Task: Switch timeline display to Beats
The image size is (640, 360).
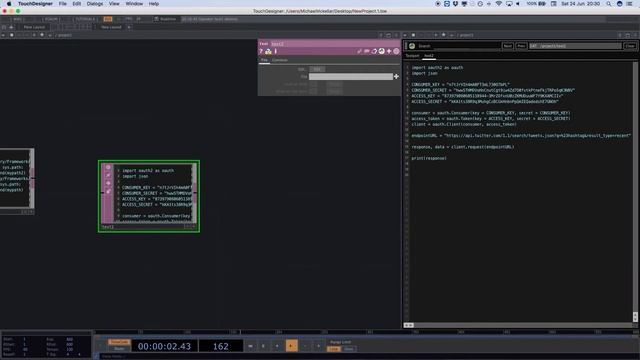Action: click(119, 349)
